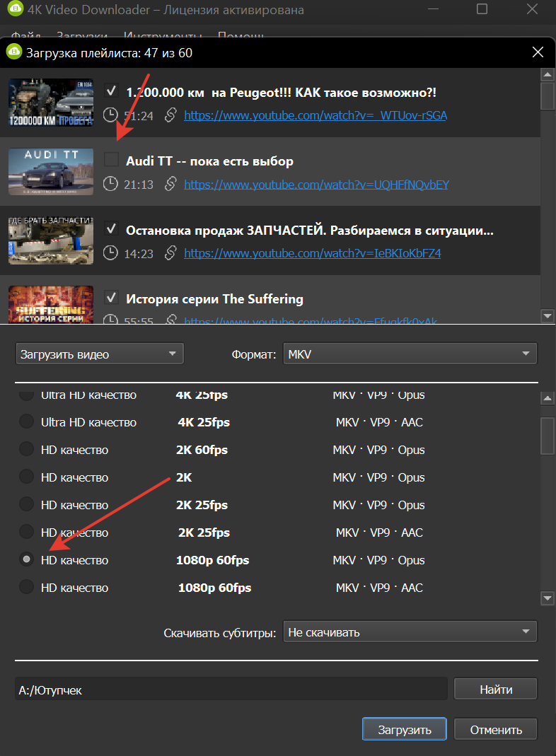
Task: Click the link icon beside the Peugeot video URL
Action: click(170, 115)
